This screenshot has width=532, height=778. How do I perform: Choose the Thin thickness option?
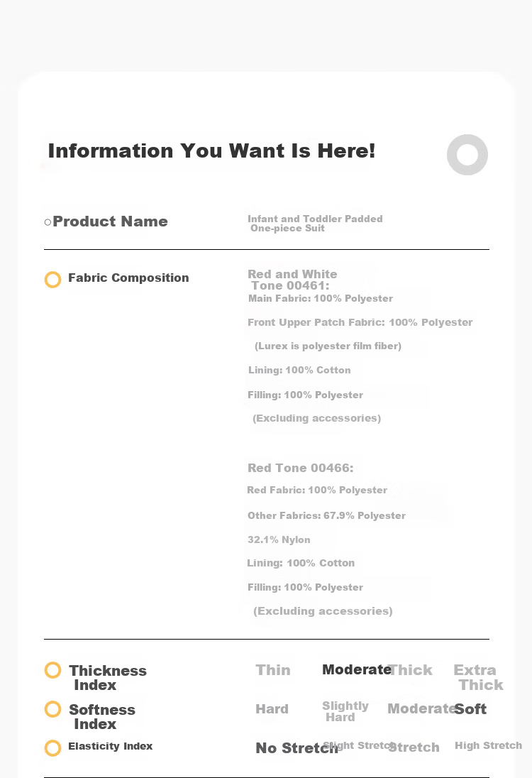coord(273,670)
